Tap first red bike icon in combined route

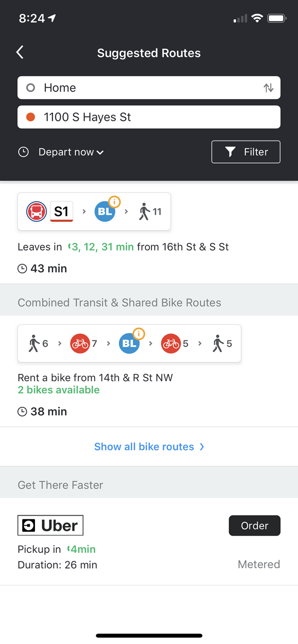tap(79, 344)
